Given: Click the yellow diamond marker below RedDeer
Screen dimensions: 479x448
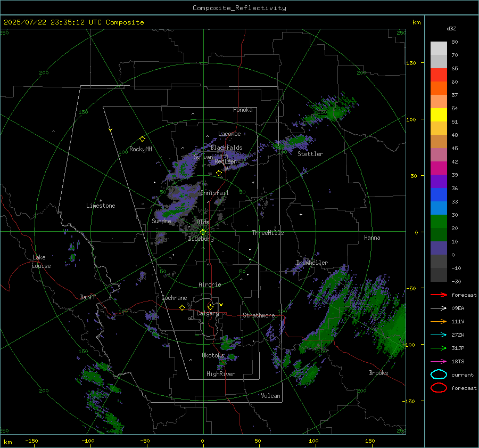Looking at the screenshot, I should pos(219,173).
